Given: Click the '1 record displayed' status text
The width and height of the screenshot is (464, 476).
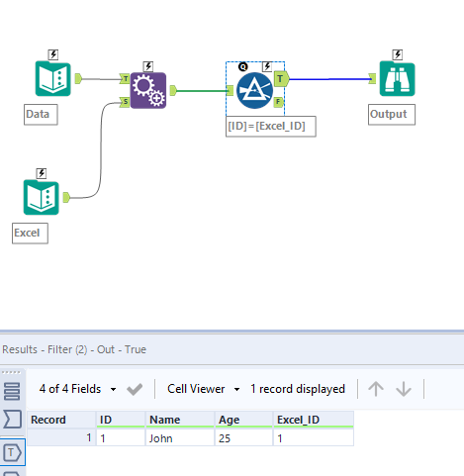Looking at the screenshot, I should coord(298,389).
